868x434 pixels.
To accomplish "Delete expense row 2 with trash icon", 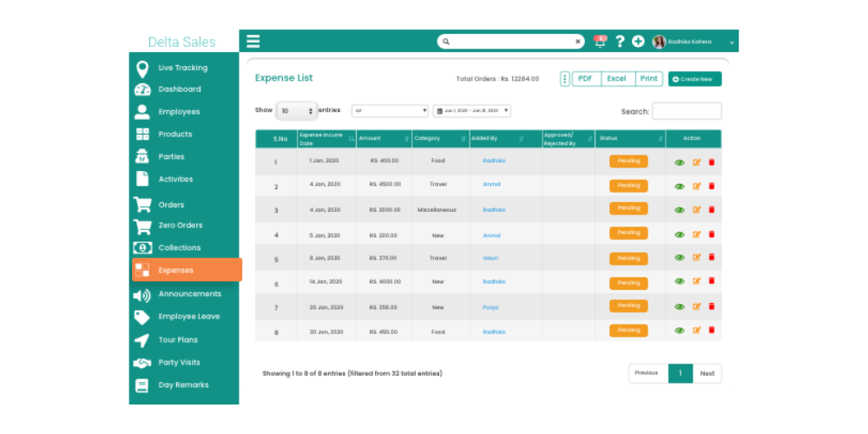I will click(712, 186).
